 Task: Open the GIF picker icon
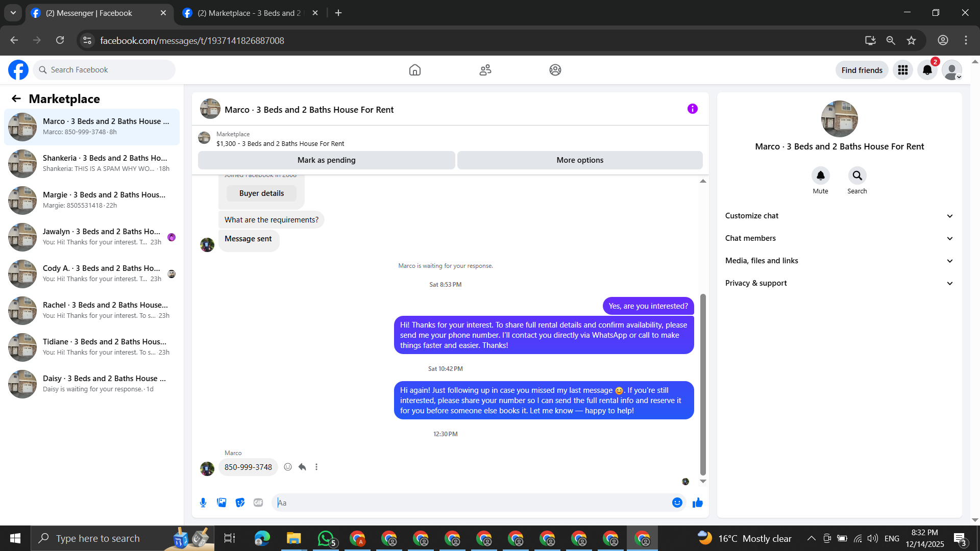point(258,503)
